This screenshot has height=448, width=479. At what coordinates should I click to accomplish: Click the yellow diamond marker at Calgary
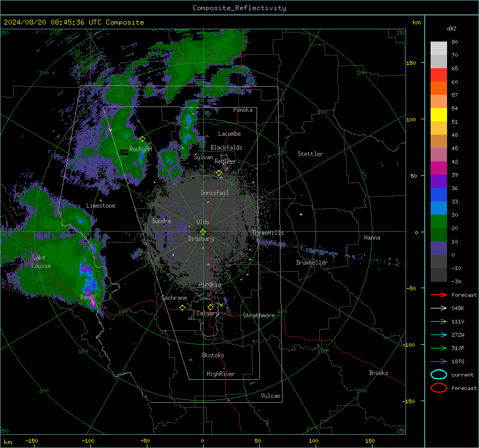tap(210, 307)
